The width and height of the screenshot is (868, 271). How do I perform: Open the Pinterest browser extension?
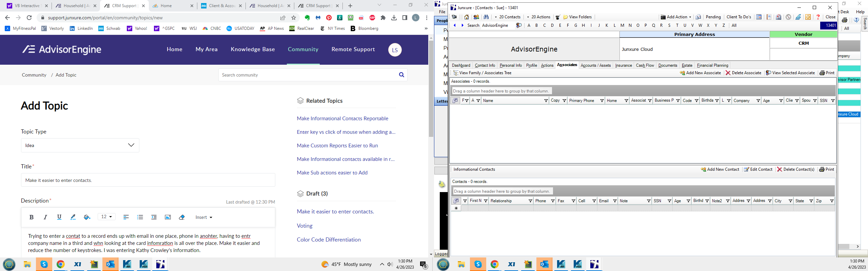(x=329, y=18)
